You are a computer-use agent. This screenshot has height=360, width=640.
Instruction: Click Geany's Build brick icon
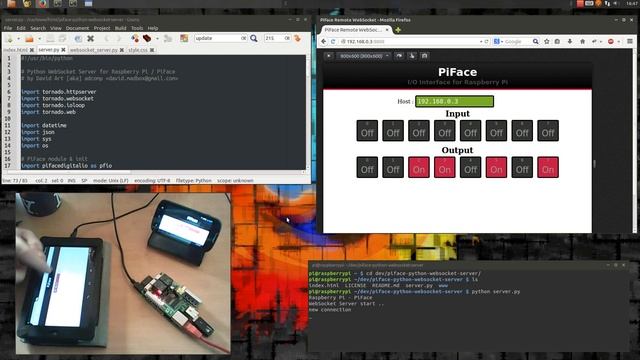pos(147,38)
